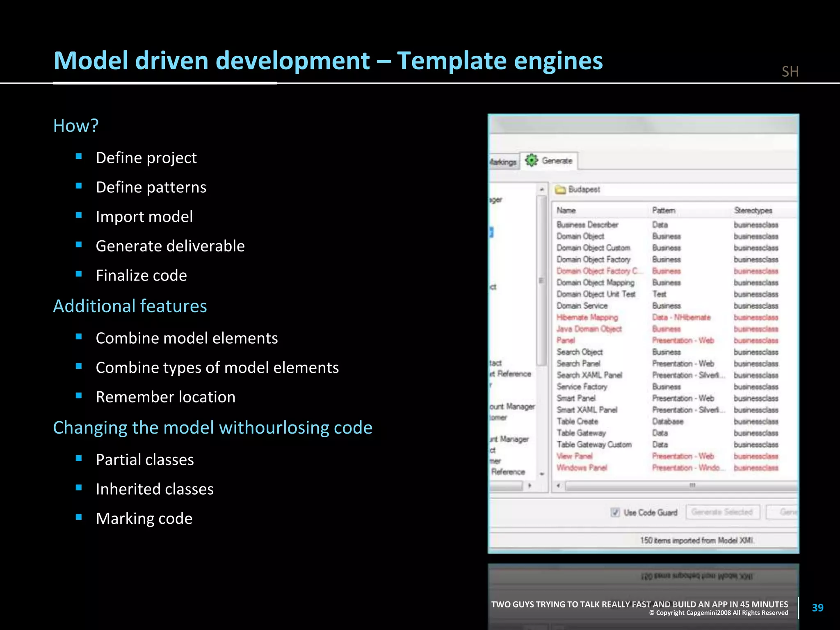The height and width of the screenshot is (630, 840).
Task: Click the left panel's horizontal scrollbar right arrow
Action: click(530, 486)
